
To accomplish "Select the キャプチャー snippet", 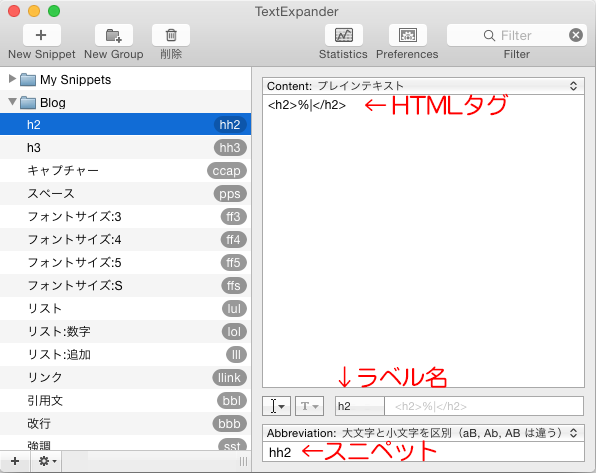I will [x=125, y=170].
